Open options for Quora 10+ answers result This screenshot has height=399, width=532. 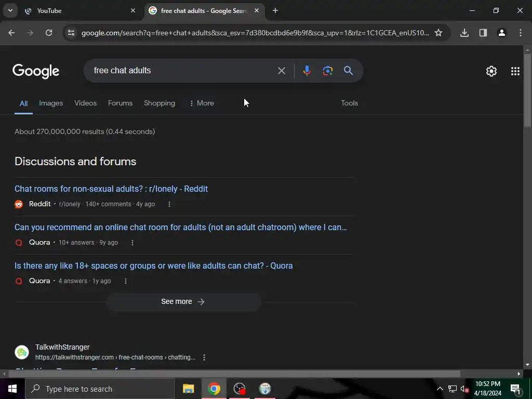coord(132,243)
